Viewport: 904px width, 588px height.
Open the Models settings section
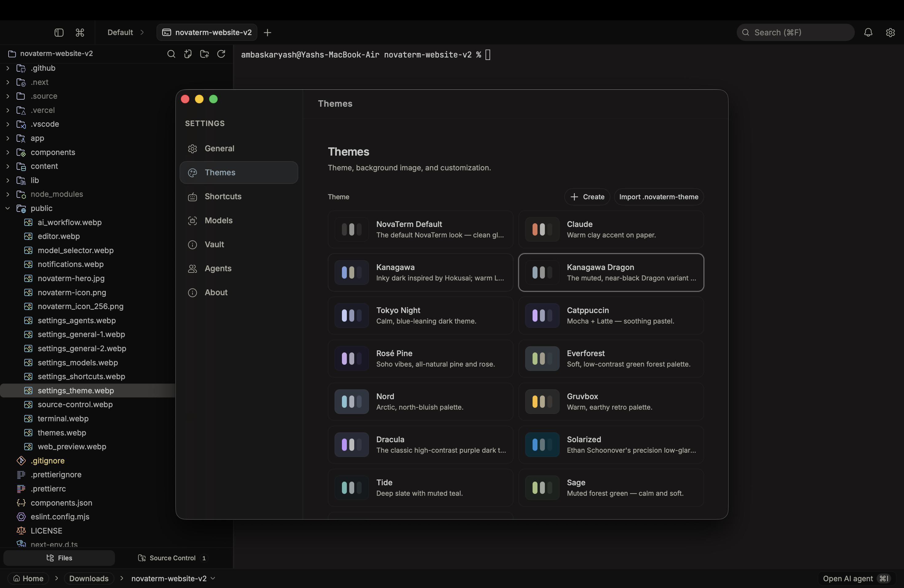point(239,221)
